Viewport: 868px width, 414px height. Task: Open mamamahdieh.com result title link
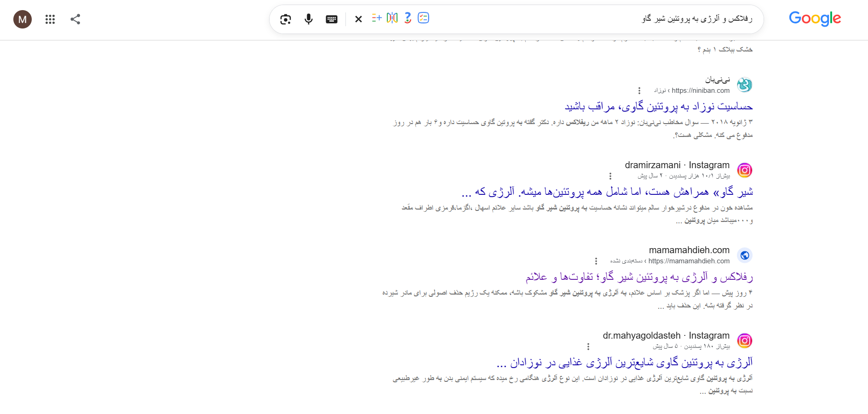pyautogui.click(x=639, y=277)
